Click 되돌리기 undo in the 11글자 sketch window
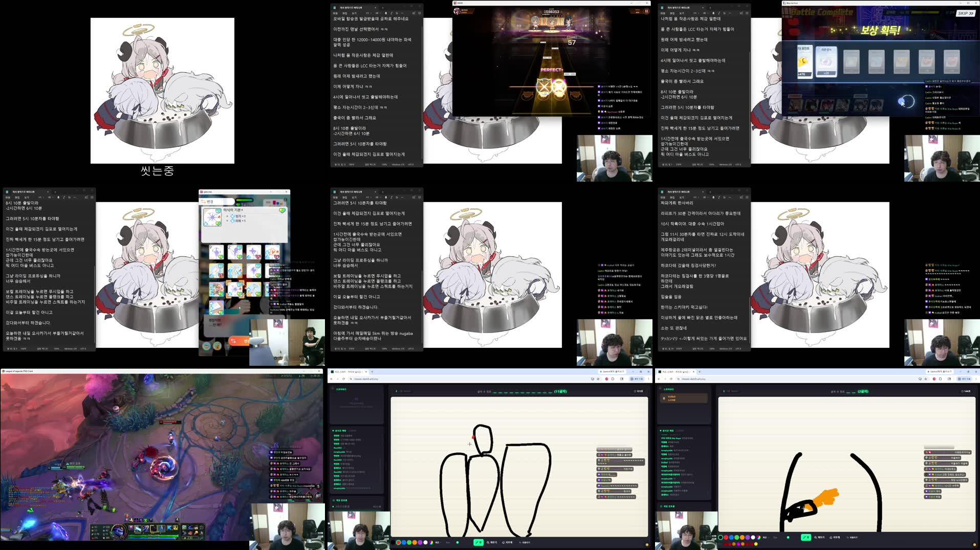Viewport: 980px width, 550px height. pos(525,542)
